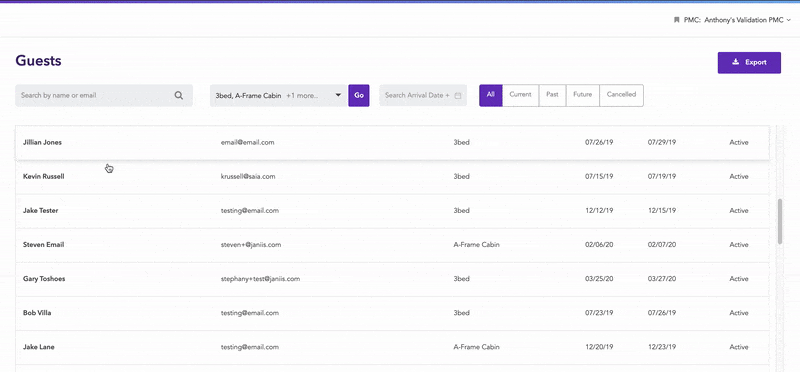Click departure date 03/27/20

point(662,279)
